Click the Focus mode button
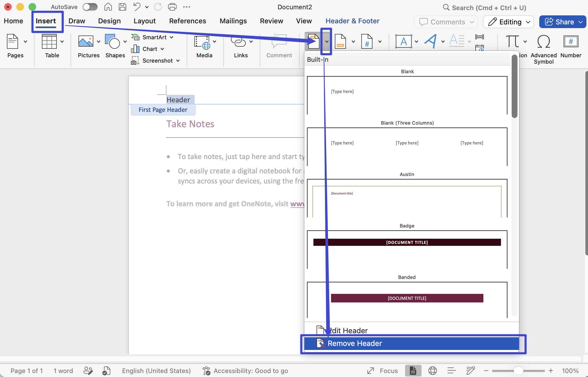Image resolution: width=588 pixels, height=377 pixels. 383,371
